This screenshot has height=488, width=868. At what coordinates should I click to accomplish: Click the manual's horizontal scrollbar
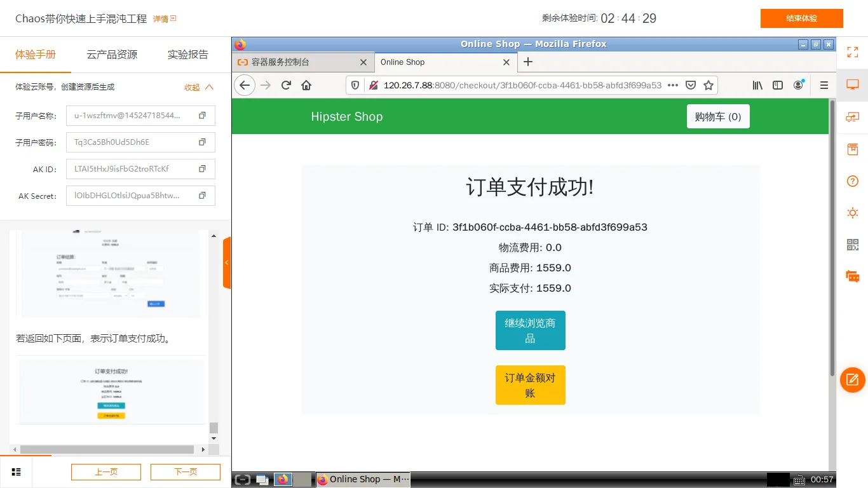point(107,449)
